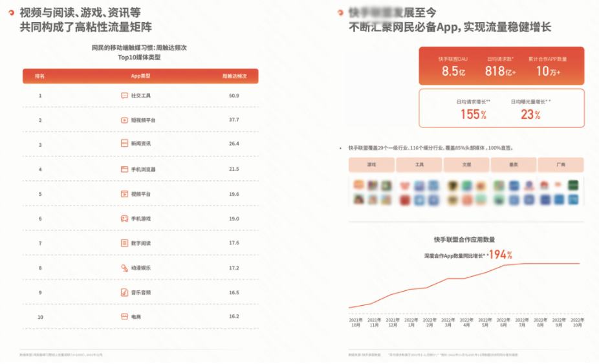599x364 pixels.
Task: Click the 50.9 value for 社交工具
Action: click(x=234, y=96)
